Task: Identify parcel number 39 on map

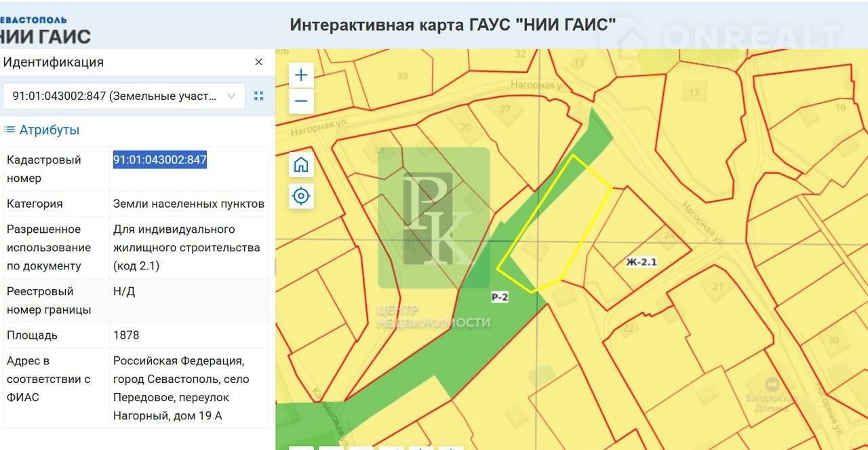Action: click(x=402, y=76)
